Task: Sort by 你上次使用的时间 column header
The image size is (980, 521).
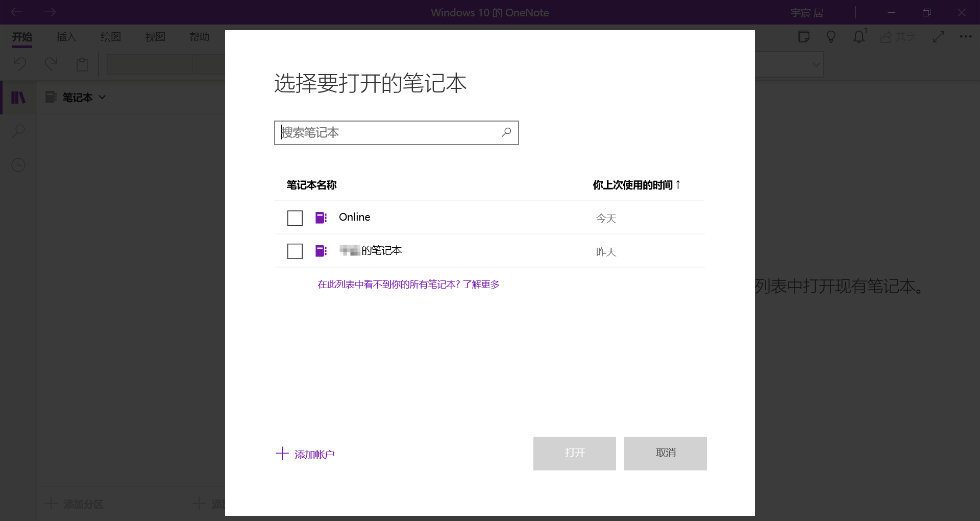Action: tap(636, 185)
